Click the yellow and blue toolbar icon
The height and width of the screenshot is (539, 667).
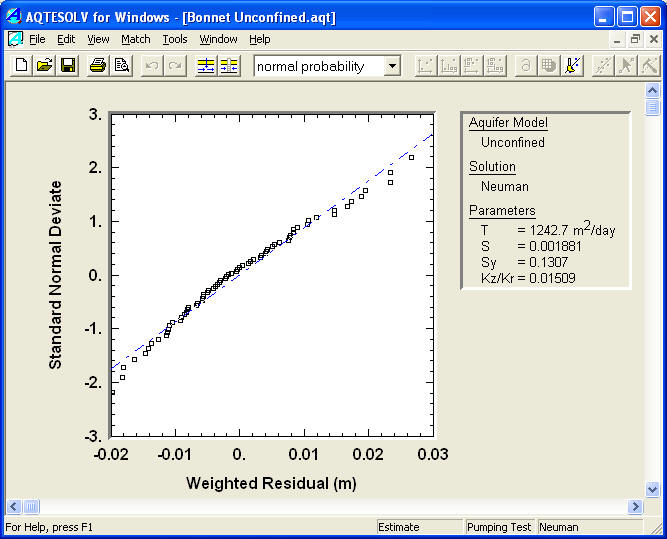(573, 66)
